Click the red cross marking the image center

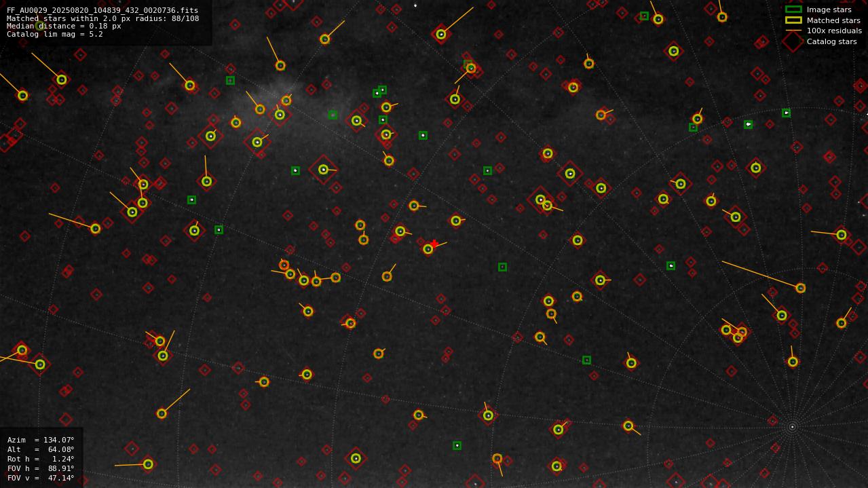[434, 244]
